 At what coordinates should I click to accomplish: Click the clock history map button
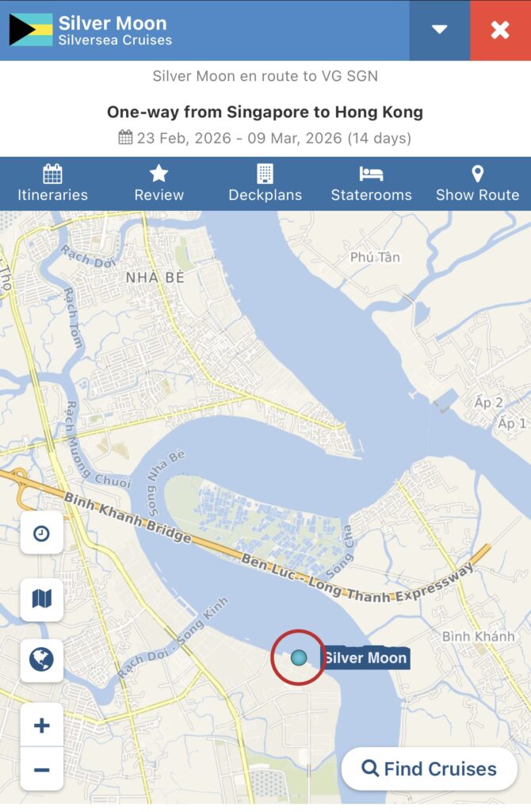pos(42,533)
